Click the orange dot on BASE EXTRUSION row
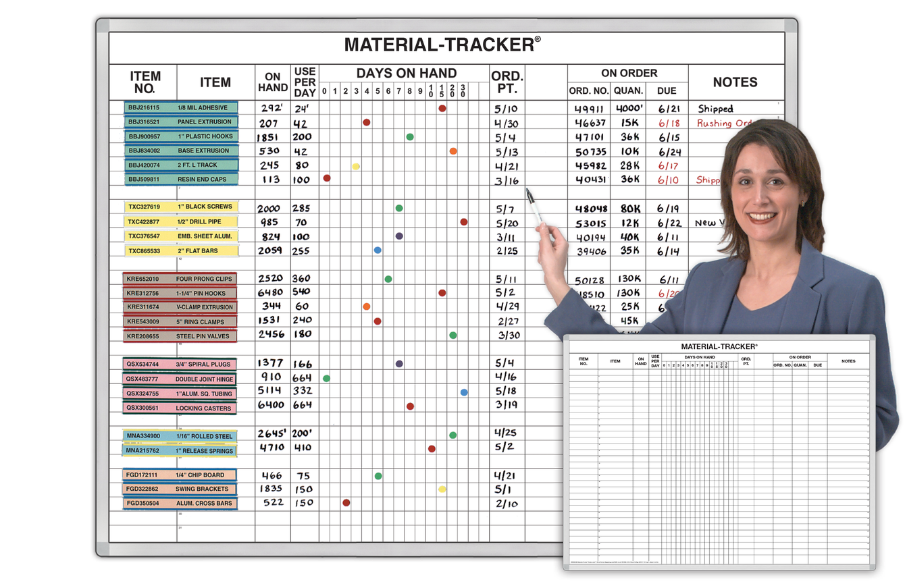905x588 pixels. pyautogui.click(x=452, y=150)
